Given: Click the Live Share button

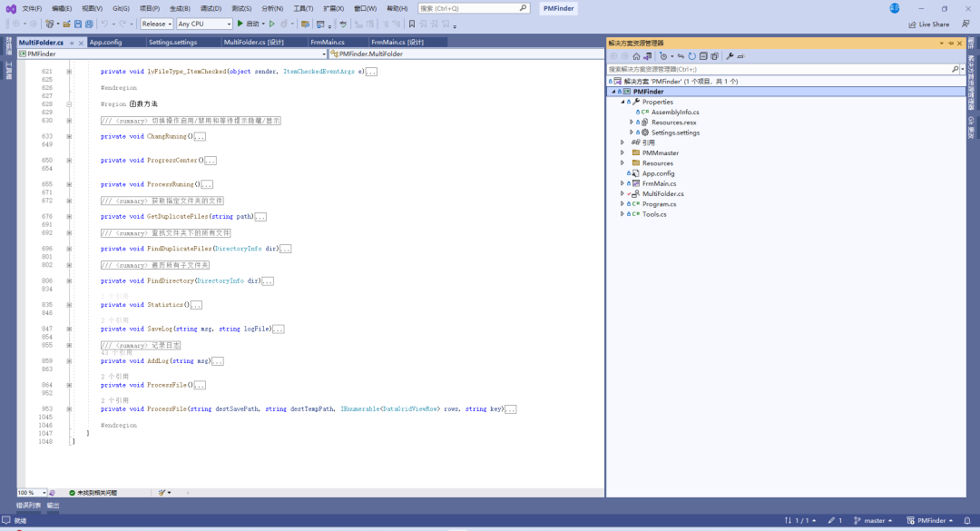Looking at the screenshot, I should (929, 25).
